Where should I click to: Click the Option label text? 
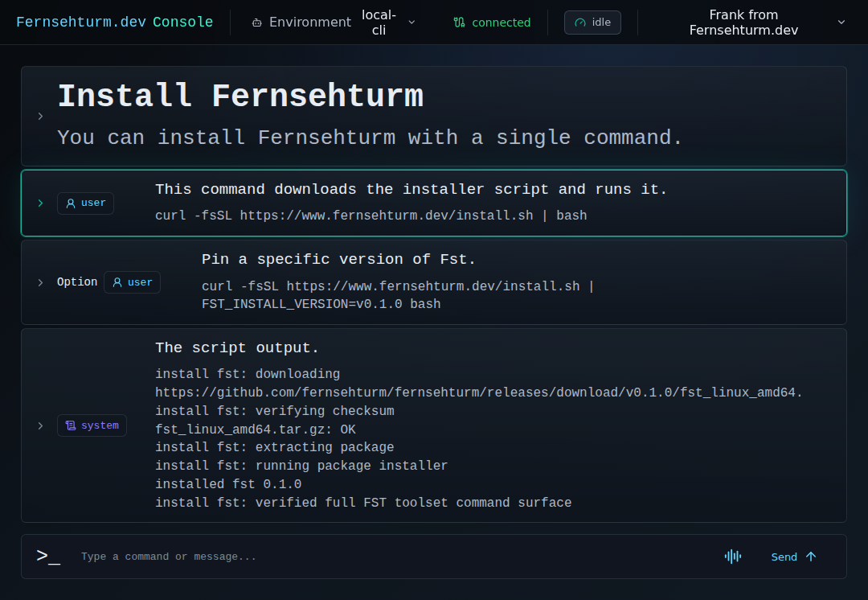[77, 282]
